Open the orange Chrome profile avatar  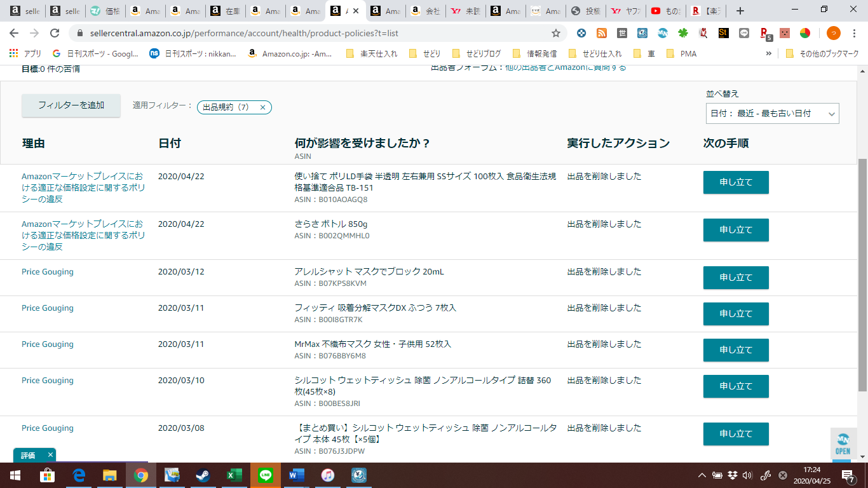(834, 33)
